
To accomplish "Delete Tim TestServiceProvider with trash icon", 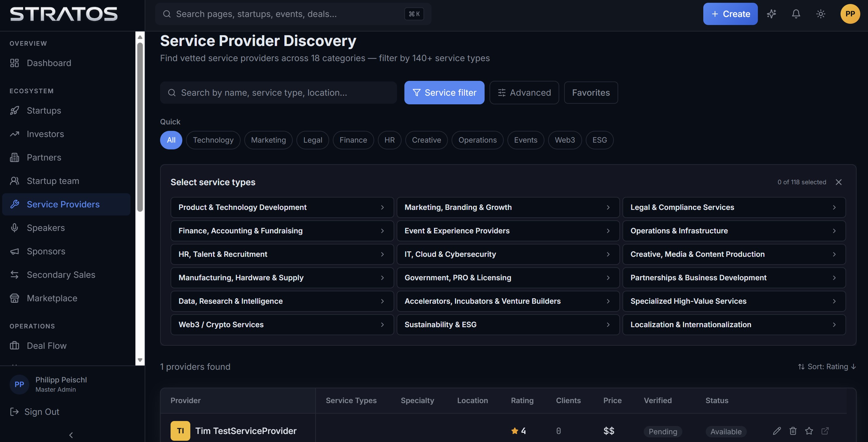I will [x=793, y=431].
